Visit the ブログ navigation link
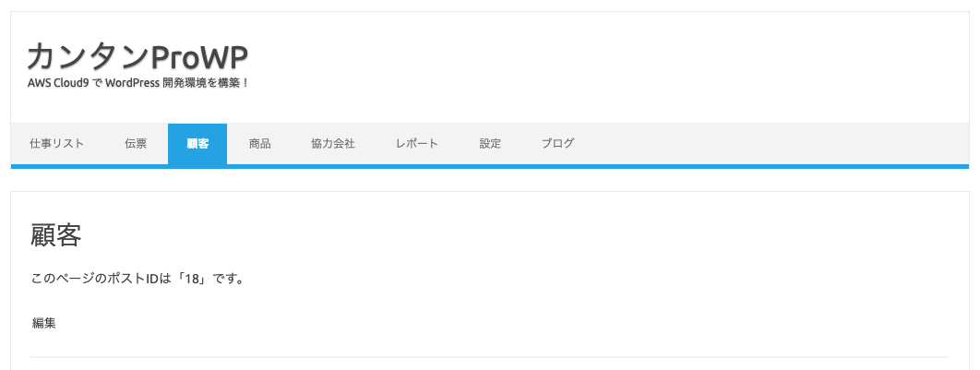Image resolution: width=980 pixels, height=370 pixels. pos(557,144)
